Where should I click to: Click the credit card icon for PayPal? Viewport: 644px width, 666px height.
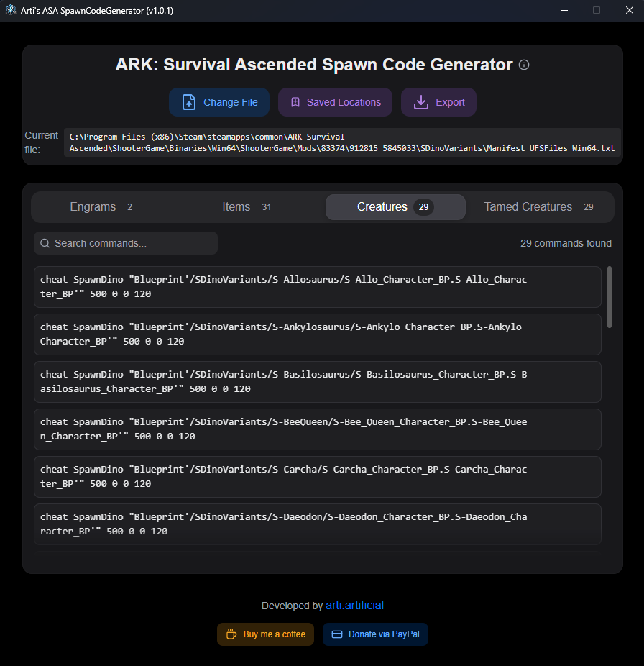click(336, 634)
